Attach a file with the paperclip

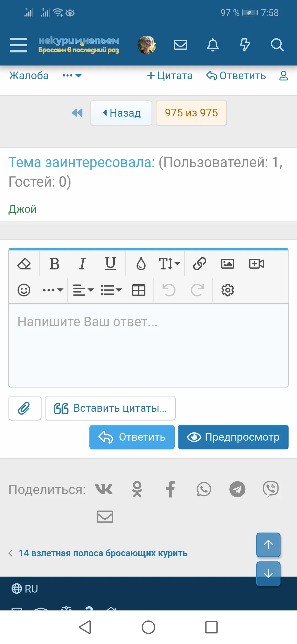(x=25, y=408)
